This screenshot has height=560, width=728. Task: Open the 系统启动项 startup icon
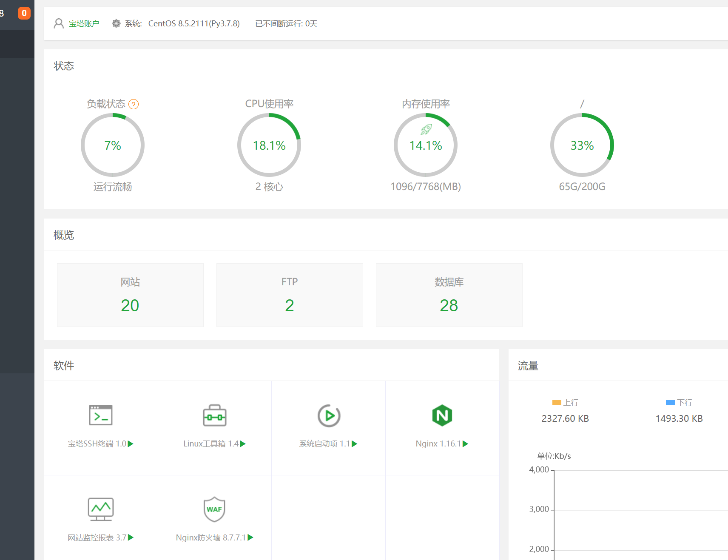(x=329, y=415)
